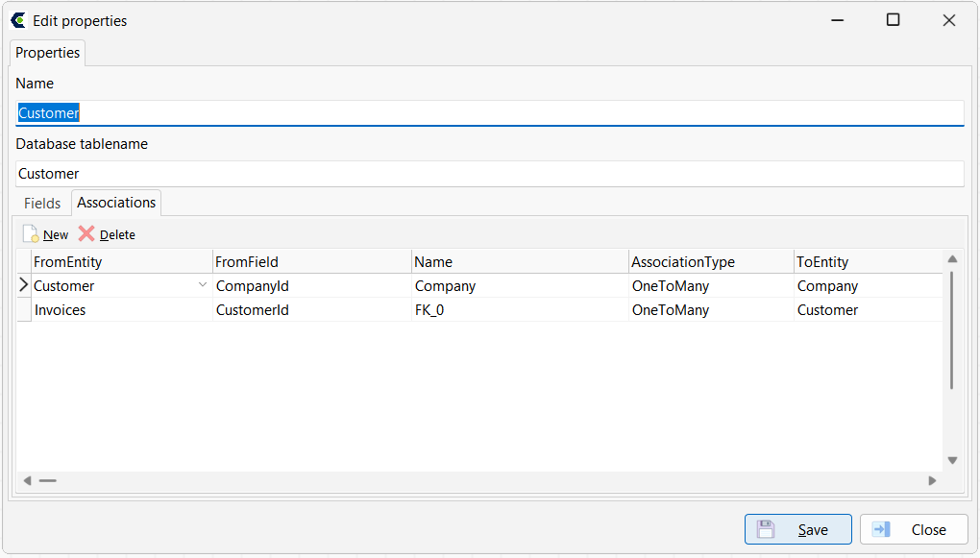980x558 pixels.
Task: Select the current row indicator arrow for Customer
Action: point(24,285)
